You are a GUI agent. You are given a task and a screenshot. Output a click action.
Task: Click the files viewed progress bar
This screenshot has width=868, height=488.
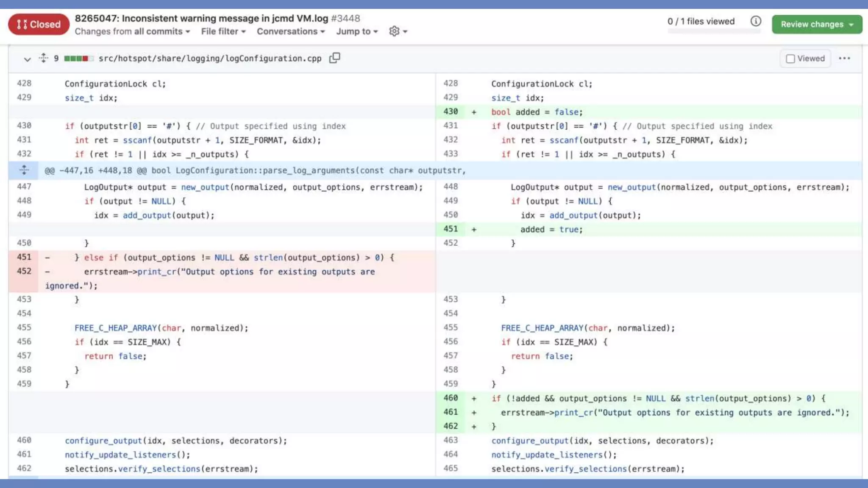tap(714, 31)
